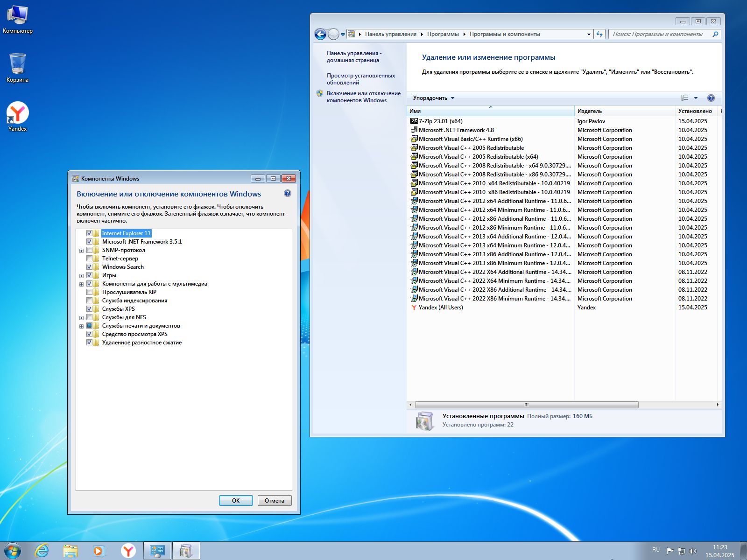Click the horizontal scrollbar thumb in program list
747x560 pixels.
tap(526, 405)
